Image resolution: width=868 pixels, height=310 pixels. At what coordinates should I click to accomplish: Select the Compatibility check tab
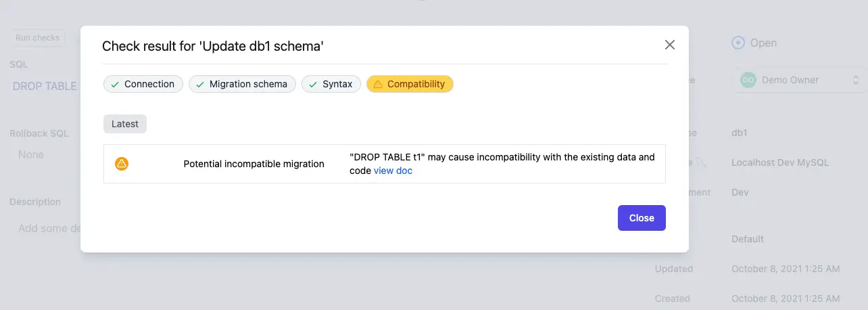[410, 84]
